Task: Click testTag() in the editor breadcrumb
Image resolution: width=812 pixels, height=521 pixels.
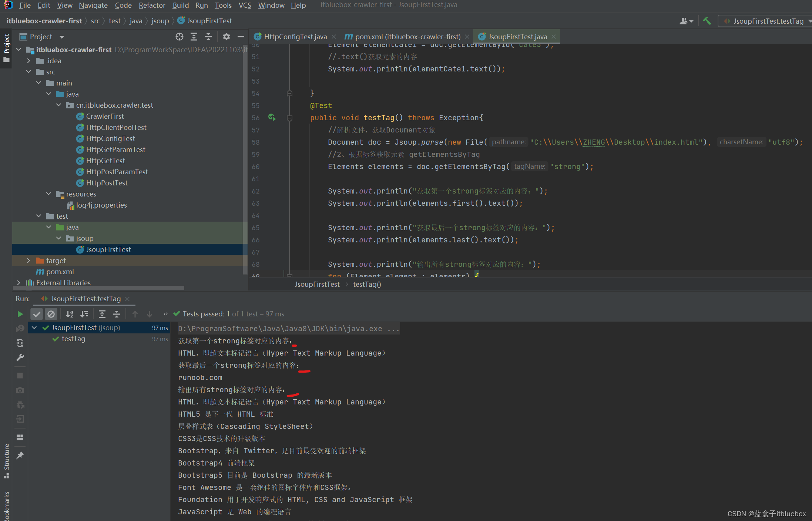Action: [x=367, y=284]
